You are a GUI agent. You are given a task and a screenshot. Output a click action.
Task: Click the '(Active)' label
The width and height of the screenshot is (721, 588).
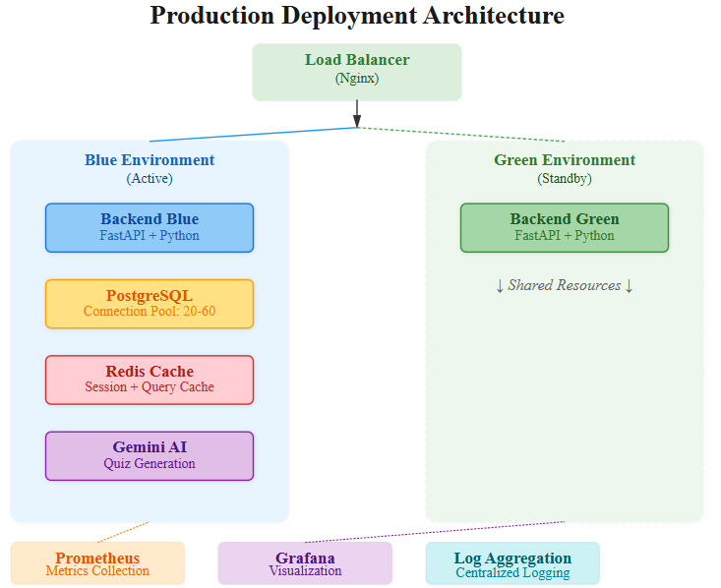(x=150, y=178)
